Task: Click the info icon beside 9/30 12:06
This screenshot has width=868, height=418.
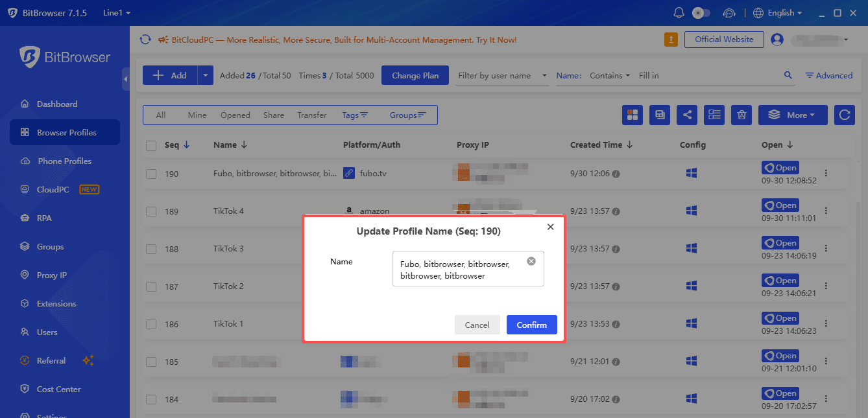Action: tap(616, 174)
